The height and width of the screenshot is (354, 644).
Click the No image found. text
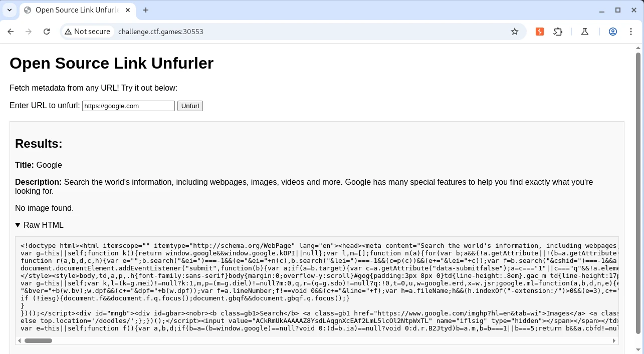pyautogui.click(x=44, y=208)
